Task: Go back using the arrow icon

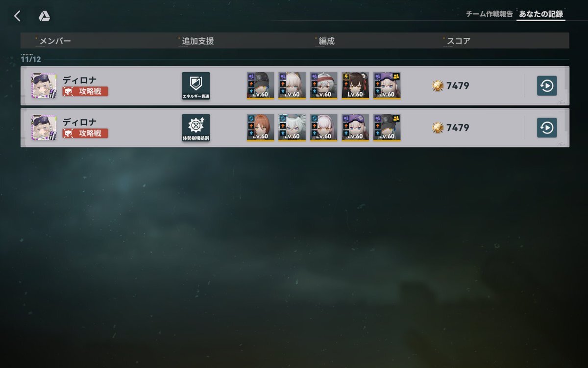Action: point(17,16)
